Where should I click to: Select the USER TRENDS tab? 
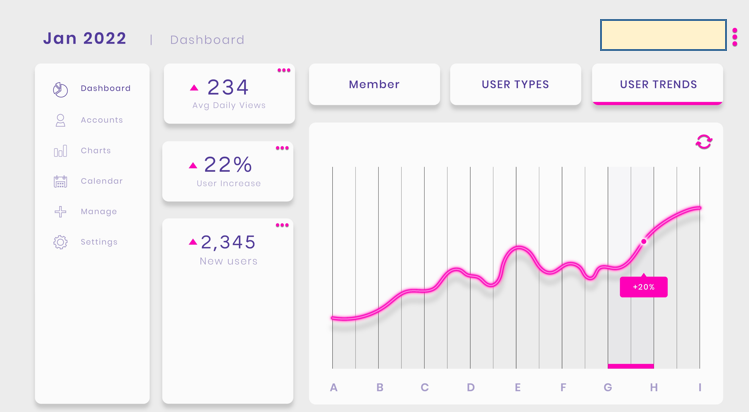click(x=657, y=85)
